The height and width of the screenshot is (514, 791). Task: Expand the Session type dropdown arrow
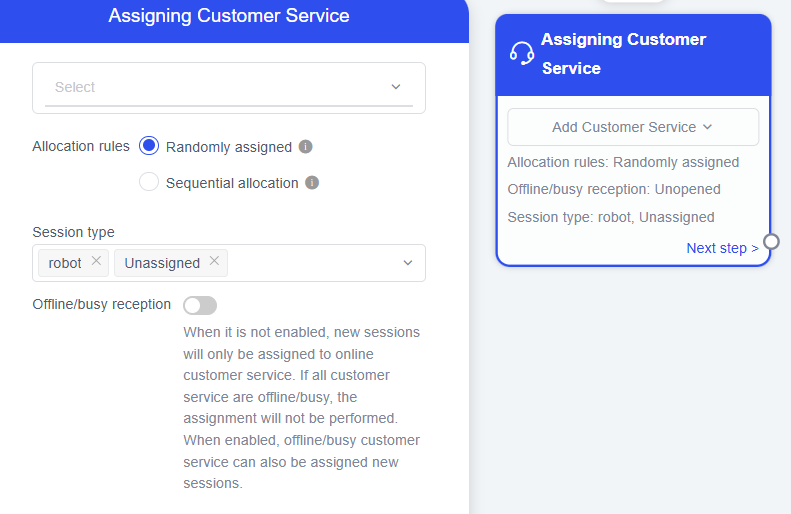coord(408,263)
